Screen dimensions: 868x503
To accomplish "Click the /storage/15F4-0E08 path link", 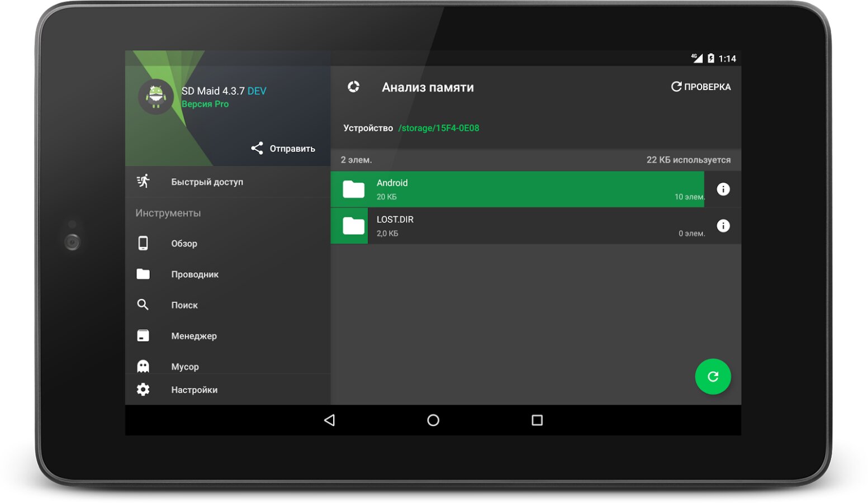I will click(438, 128).
